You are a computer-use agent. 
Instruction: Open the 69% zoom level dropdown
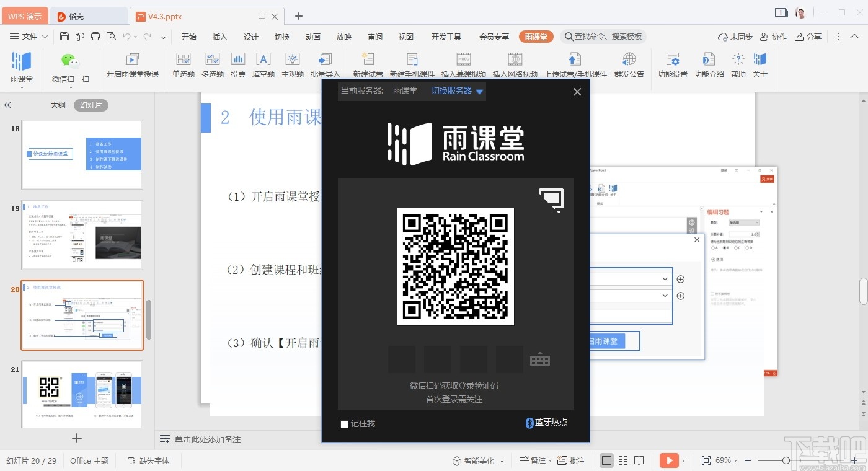point(727,460)
